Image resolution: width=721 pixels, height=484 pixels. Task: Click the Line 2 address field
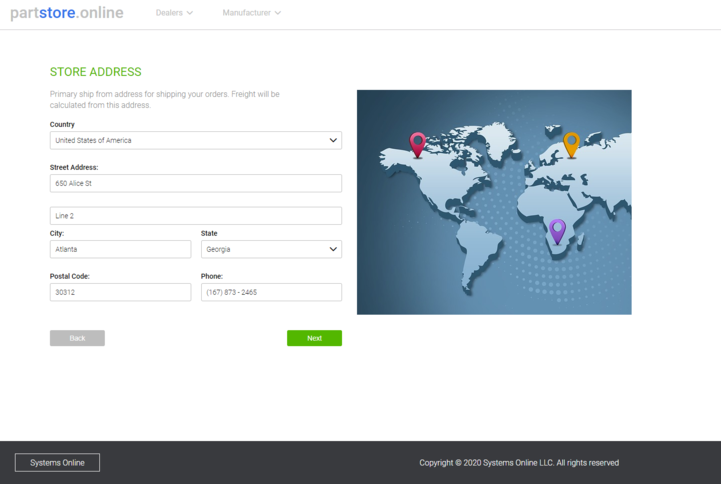(196, 216)
